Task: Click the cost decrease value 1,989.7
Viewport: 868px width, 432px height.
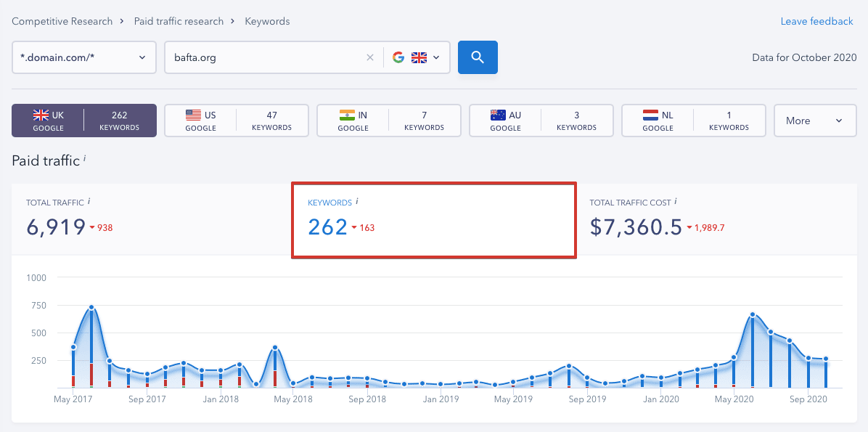Action: point(709,228)
